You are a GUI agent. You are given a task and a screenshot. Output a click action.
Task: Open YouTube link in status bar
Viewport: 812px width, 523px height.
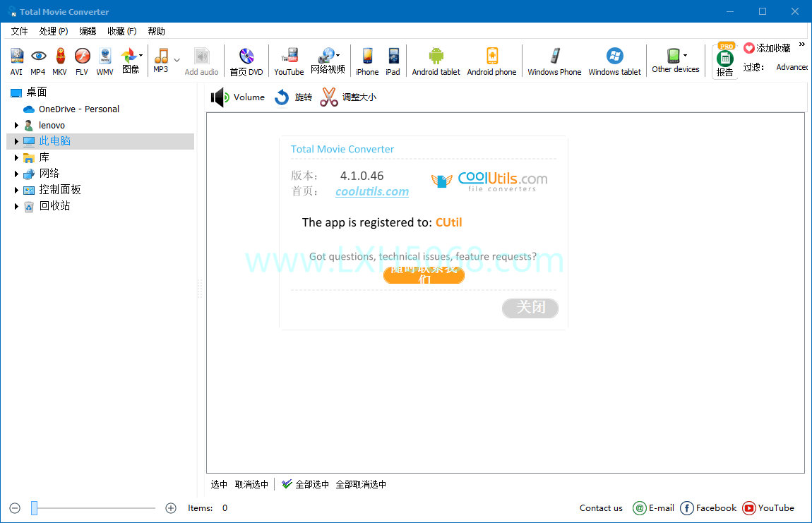pyautogui.click(x=768, y=508)
